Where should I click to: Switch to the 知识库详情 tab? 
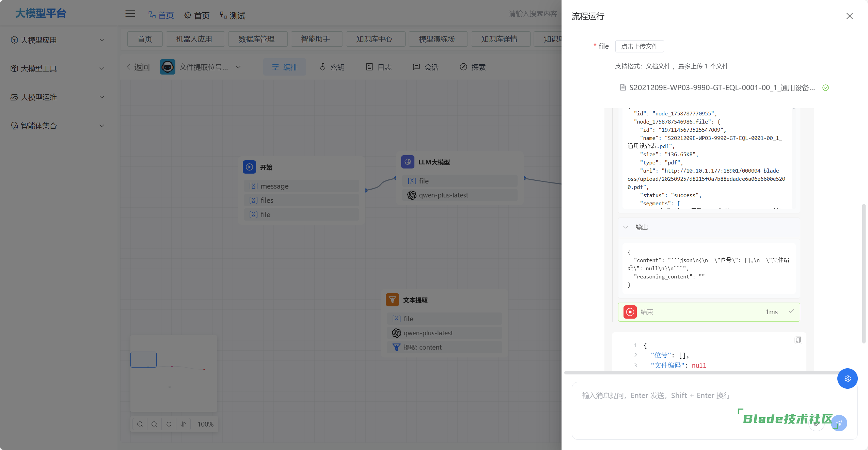[x=501, y=39]
